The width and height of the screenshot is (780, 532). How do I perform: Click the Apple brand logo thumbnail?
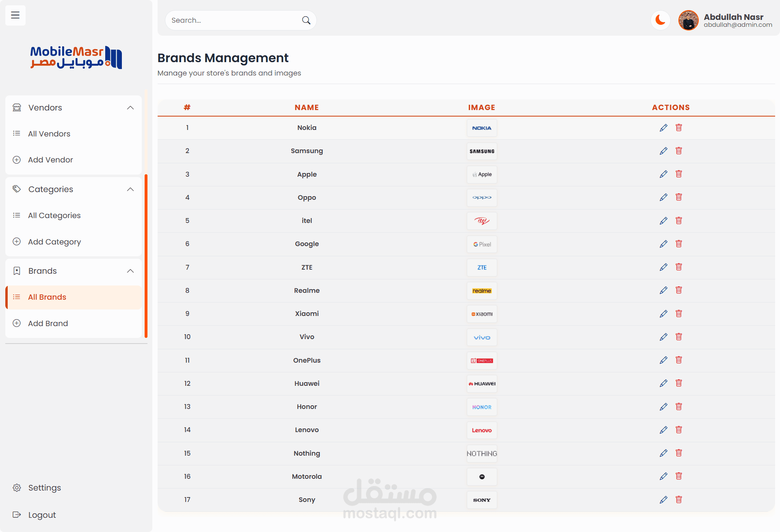pyautogui.click(x=482, y=175)
